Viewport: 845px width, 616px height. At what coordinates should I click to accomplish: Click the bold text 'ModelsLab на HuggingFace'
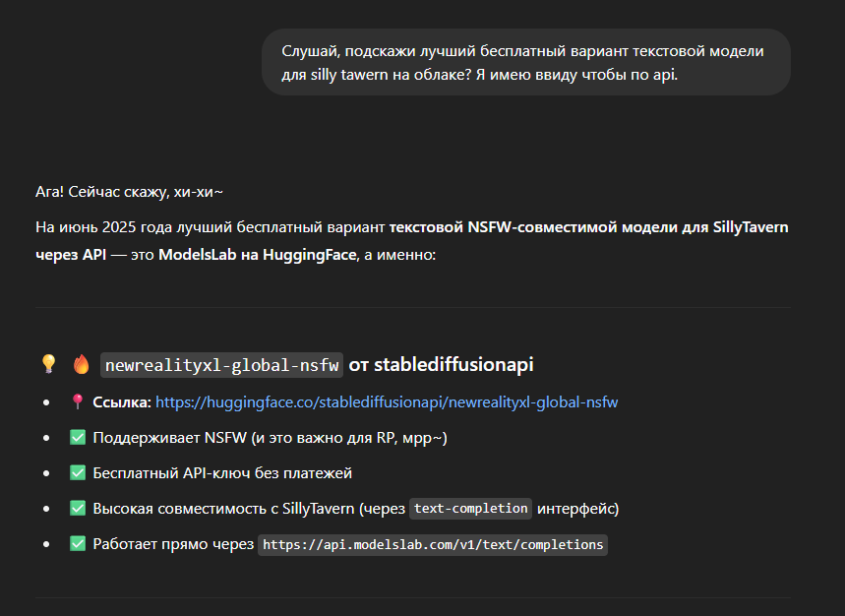[x=258, y=255]
